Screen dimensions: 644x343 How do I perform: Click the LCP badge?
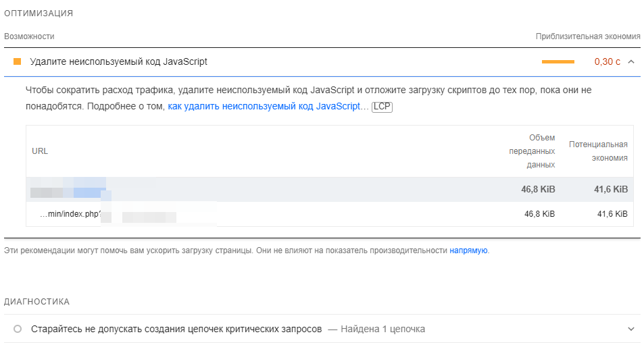[382, 107]
